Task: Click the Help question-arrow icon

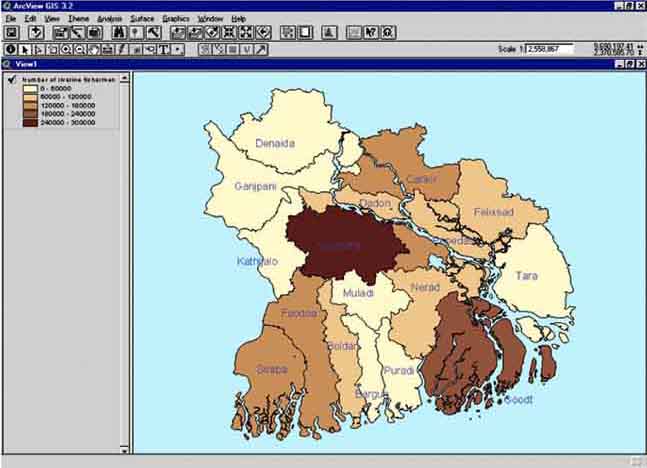Action: (x=371, y=33)
